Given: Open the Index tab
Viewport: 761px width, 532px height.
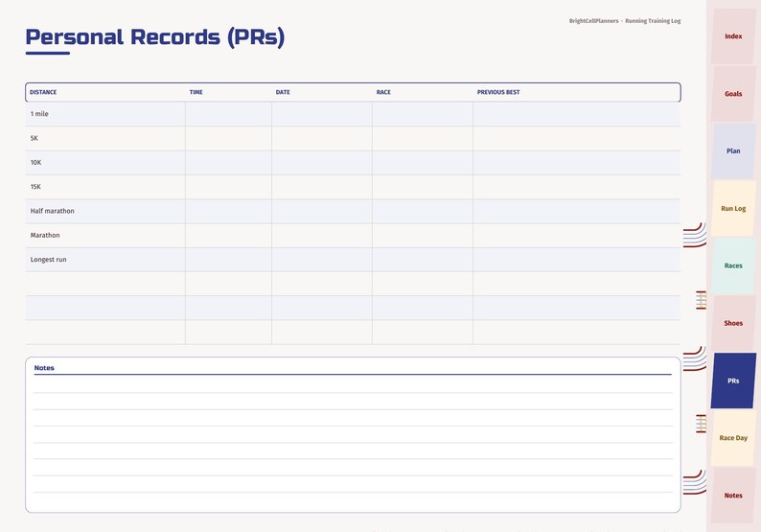Looking at the screenshot, I should click(733, 36).
